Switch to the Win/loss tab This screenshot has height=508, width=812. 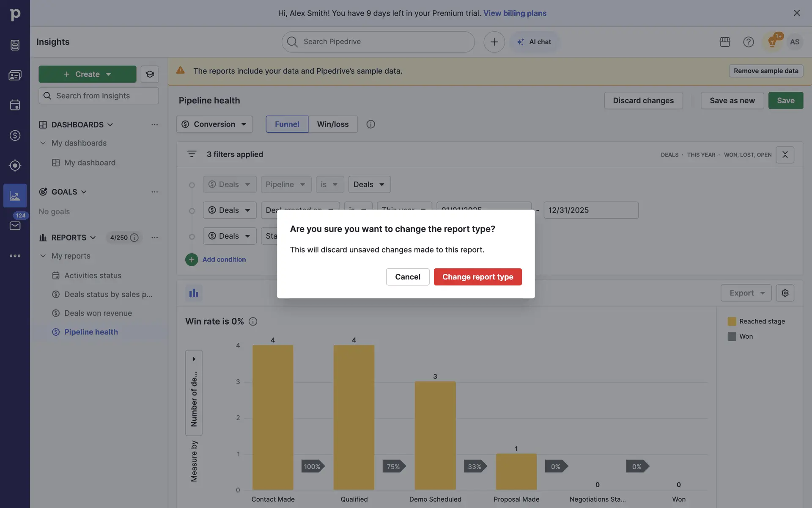(x=333, y=124)
